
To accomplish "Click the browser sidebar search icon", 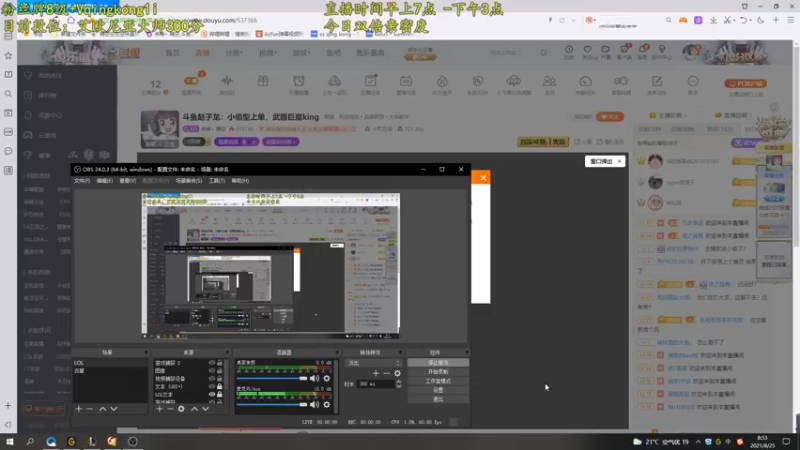I will click(8, 94).
